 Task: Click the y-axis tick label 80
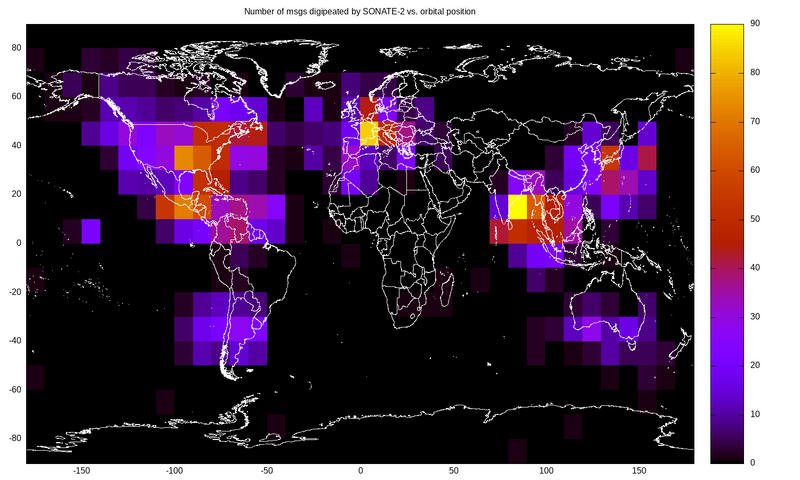point(17,48)
